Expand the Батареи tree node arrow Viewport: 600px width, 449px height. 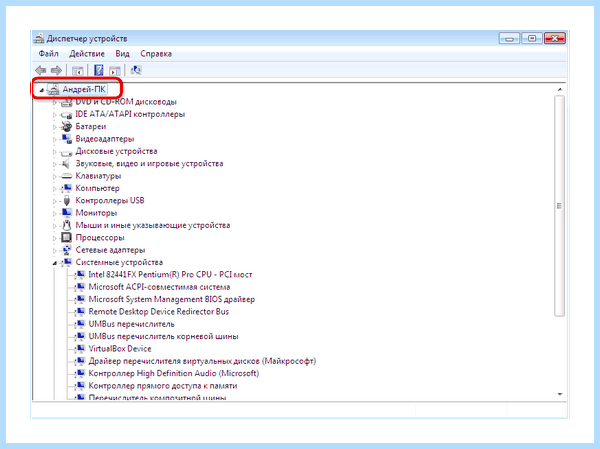[x=54, y=127]
